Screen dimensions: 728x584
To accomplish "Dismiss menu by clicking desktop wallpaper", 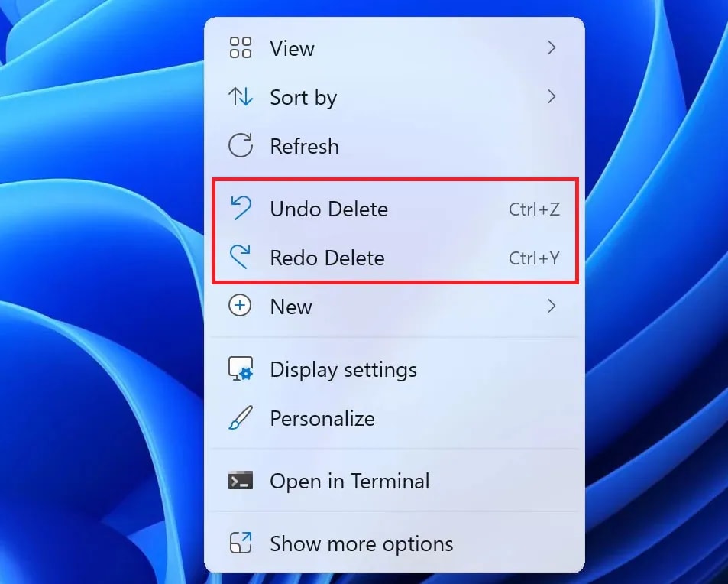I will click(x=93, y=279).
